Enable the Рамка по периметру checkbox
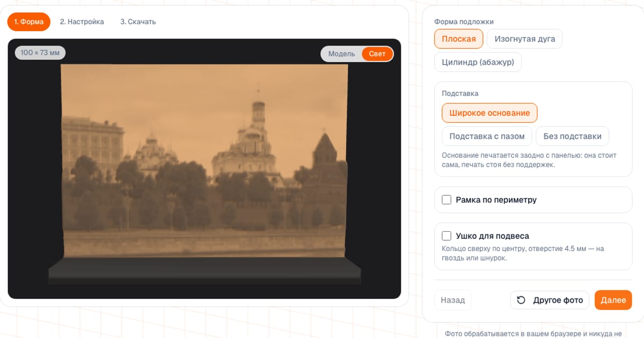The image size is (644, 338). click(x=447, y=200)
